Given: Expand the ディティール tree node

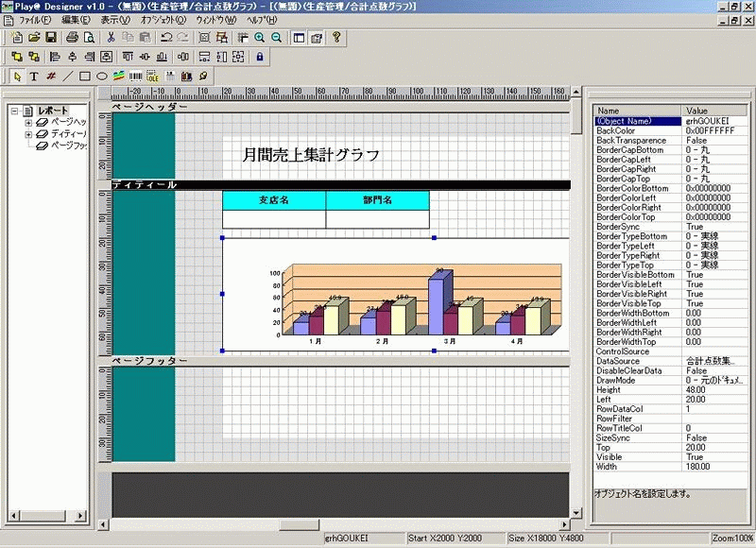Looking at the screenshot, I should point(28,134).
